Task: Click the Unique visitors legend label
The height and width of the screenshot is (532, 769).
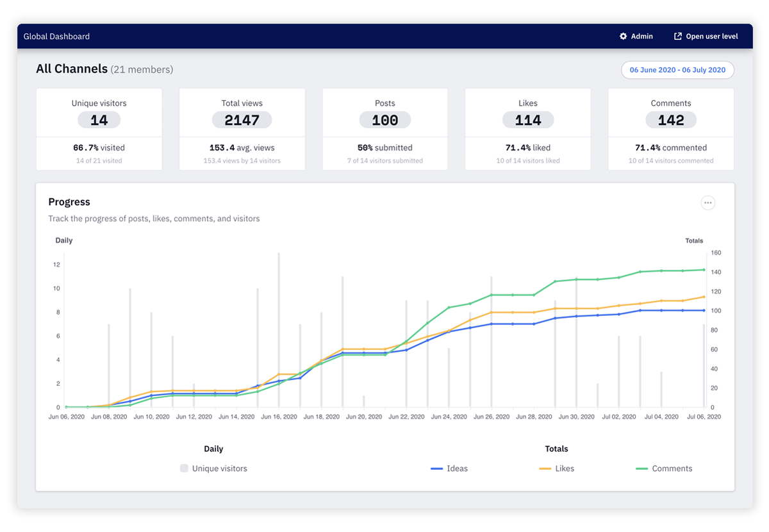Action: 220,469
